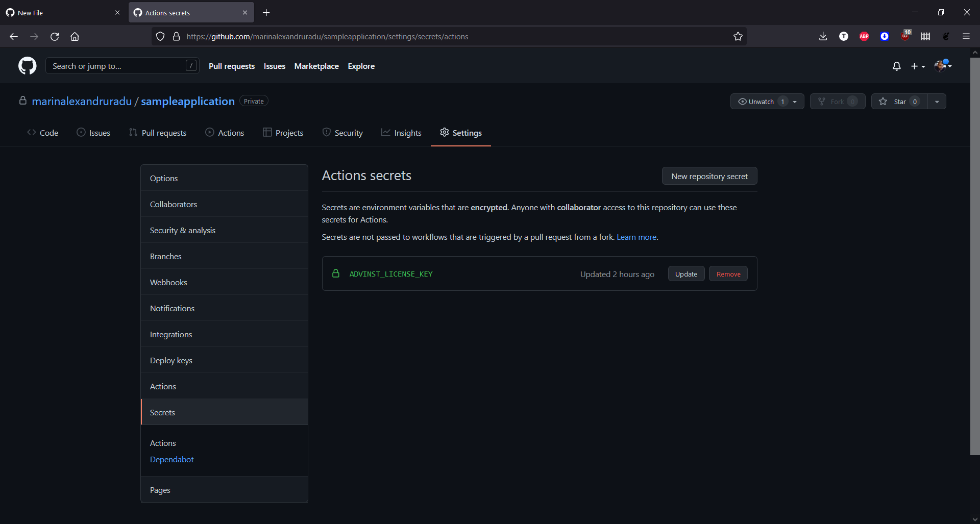980x524 pixels.
Task: Open the Learn more link
Action: point(636,237)
